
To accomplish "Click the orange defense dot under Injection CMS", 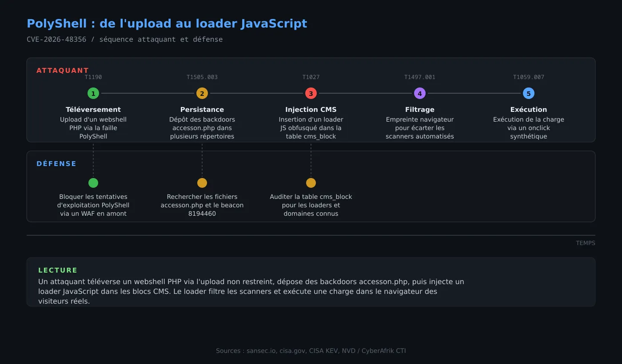I will point(311,183).
